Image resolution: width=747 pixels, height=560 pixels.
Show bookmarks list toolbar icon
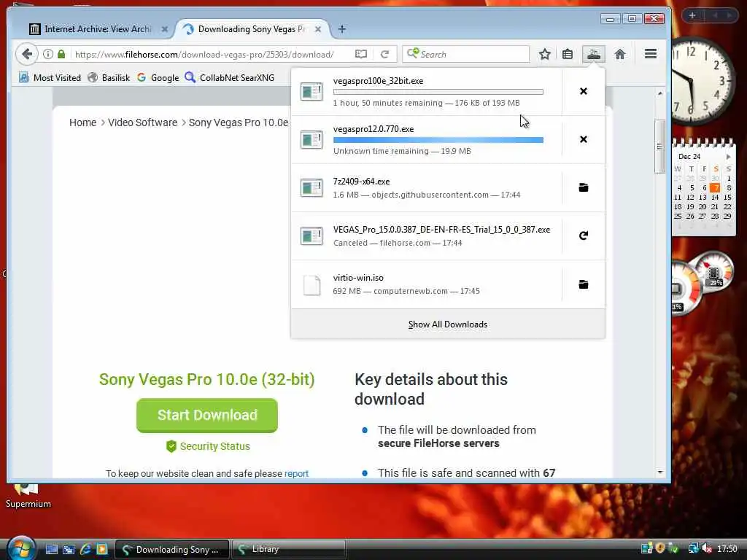coord(568,54)
